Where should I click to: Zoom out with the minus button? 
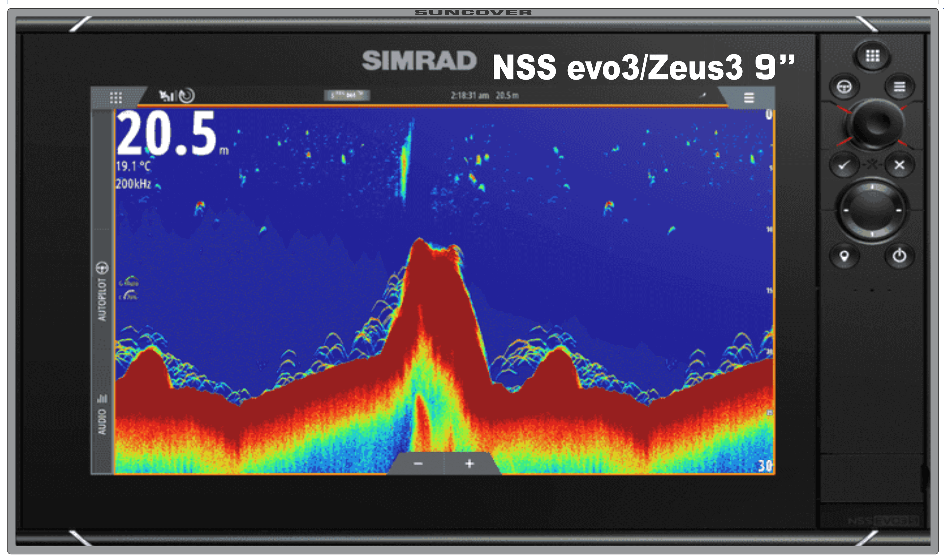point(418,463)
